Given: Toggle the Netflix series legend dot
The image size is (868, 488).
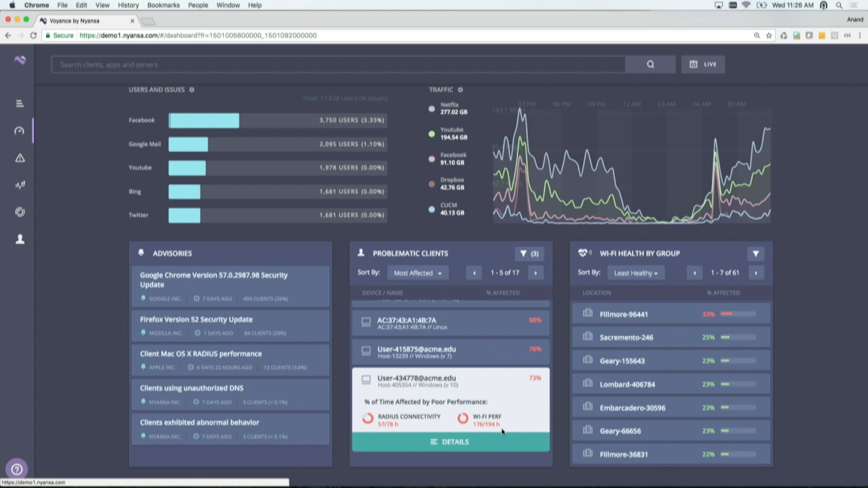Looking at the screenshot, I should coord(431,108).
